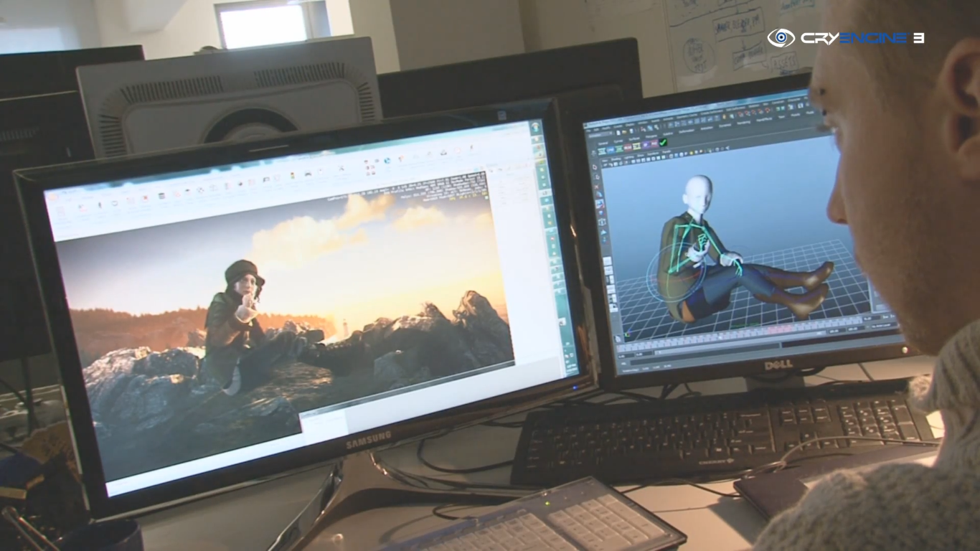Click the blue custom shelf icon in Maya
980x551 pixels.
611,150
